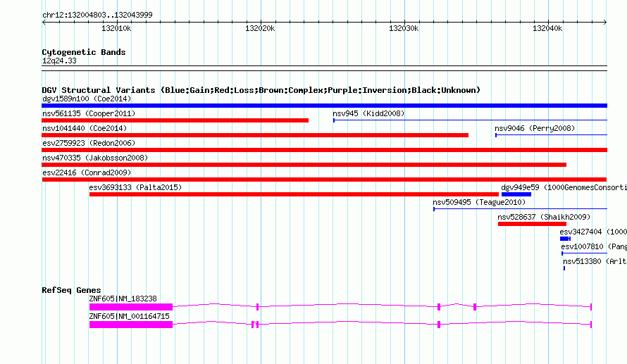Click the dgv1589n100 (Coe2014) blue gain bar
Screen dimensions: 627x364
(324, 106)
